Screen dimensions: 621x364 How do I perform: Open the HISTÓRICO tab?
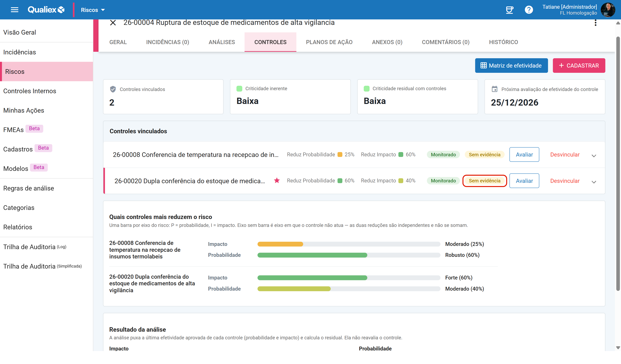pyautogui.click(x=503, y=42)
